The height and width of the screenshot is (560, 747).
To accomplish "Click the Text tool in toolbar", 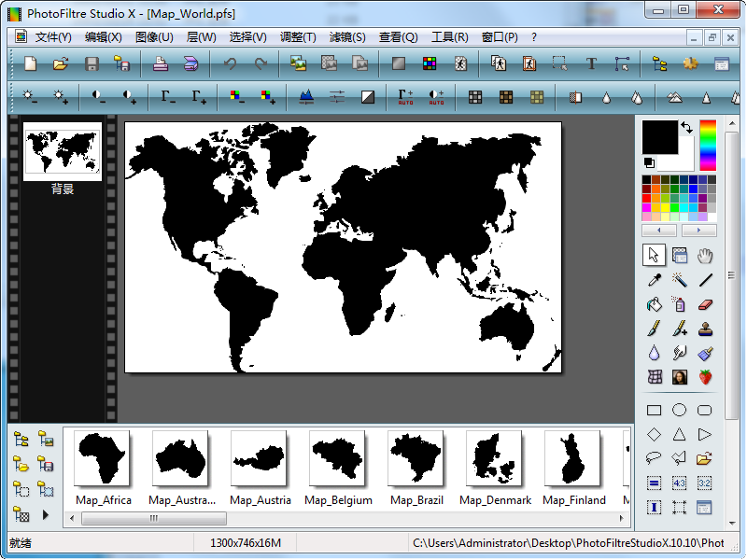I will click(591, 63).
